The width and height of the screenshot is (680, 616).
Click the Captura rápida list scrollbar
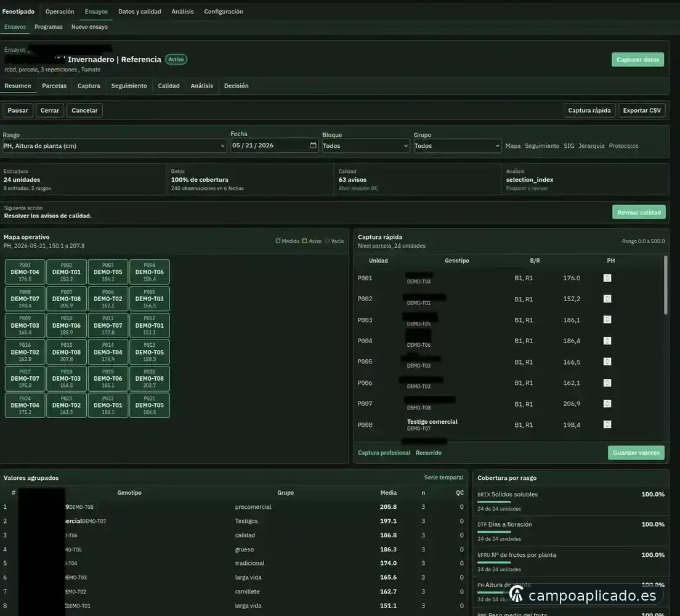pyautogui.click(x=666, y=285)
